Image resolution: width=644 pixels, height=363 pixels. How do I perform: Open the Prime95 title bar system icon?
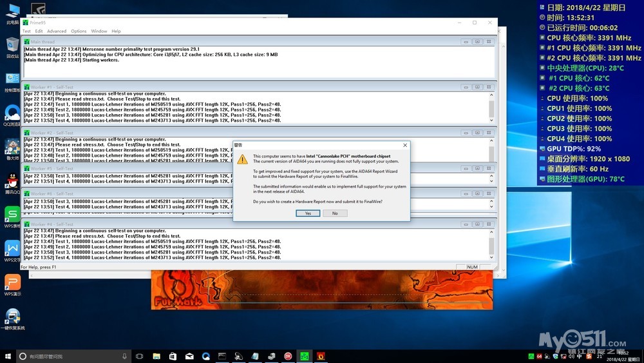pos(26,23)
